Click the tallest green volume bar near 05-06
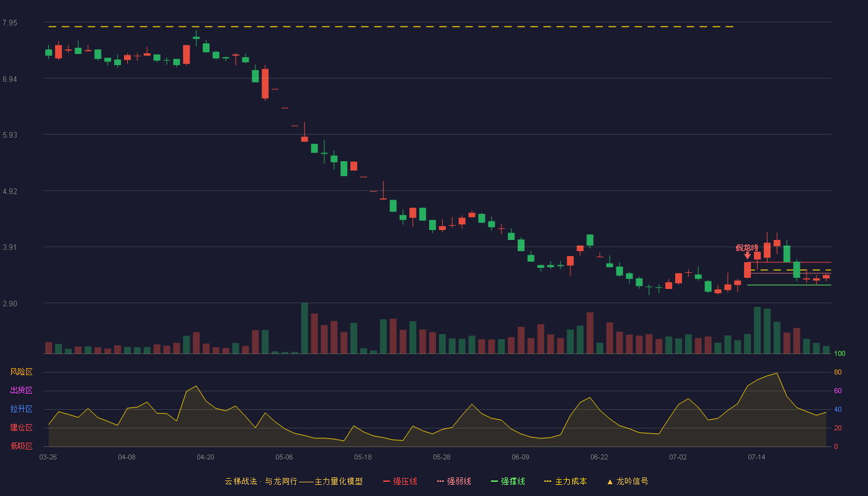The height and width of the screenshot is (496, 868). click(304, 328)
